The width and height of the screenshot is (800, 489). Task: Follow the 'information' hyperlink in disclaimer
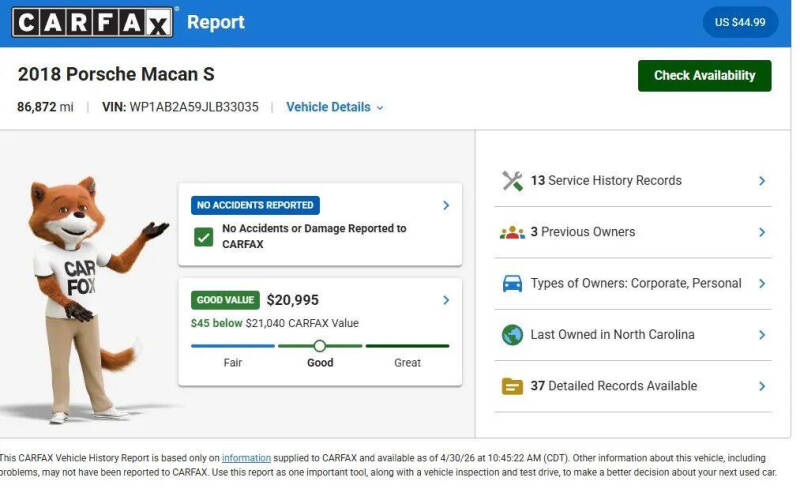click(246, 458)
